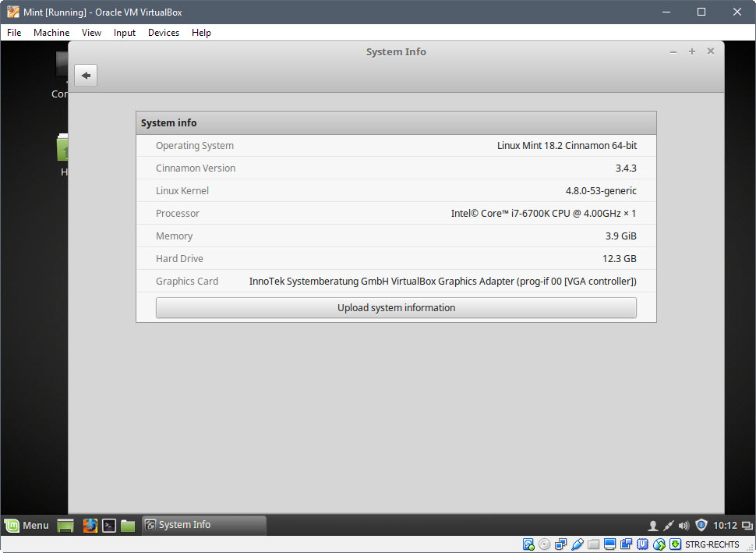The height and width of the screenshot is (553, 756).
Task: Open the network connection applet
Action: [x=668, y=526]
